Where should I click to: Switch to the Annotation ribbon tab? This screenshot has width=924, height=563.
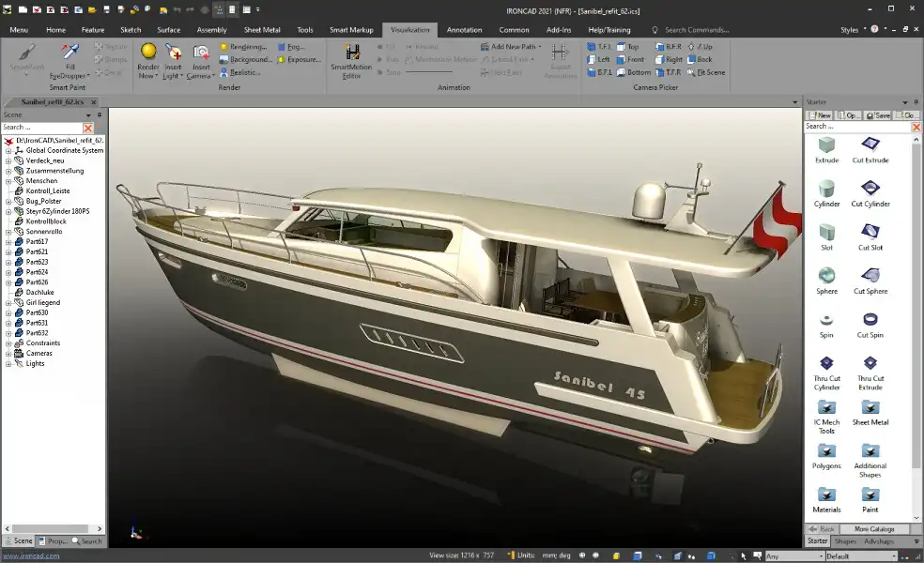(464, 30)
